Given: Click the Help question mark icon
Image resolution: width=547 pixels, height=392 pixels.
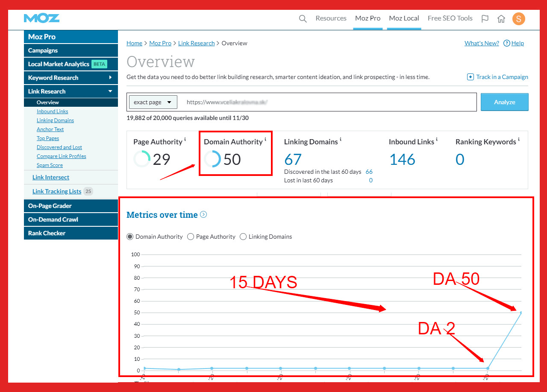Looking at the screenshot, I should (507, 43).
